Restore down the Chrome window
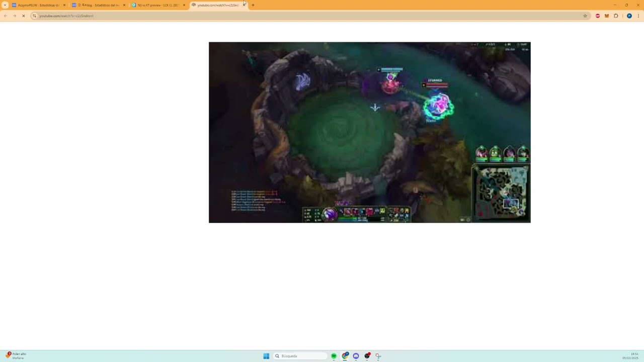Screen dimensions: 644x362 pyautogui.click(x=626, y=5)
